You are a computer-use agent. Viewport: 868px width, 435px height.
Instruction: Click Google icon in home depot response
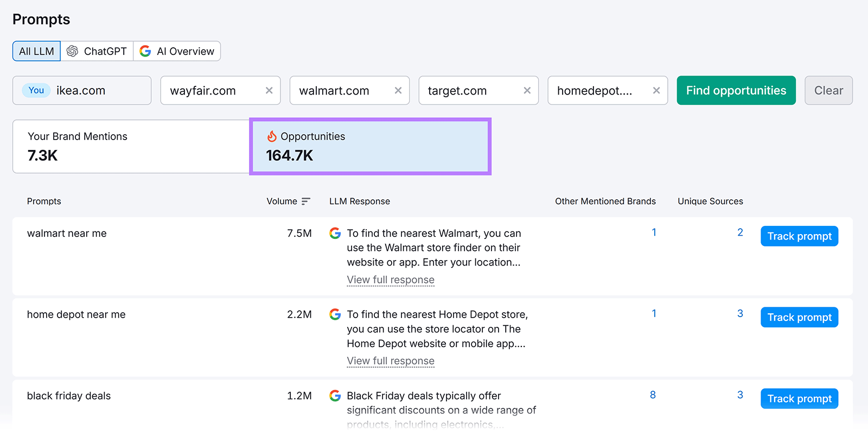pos(335,314)
